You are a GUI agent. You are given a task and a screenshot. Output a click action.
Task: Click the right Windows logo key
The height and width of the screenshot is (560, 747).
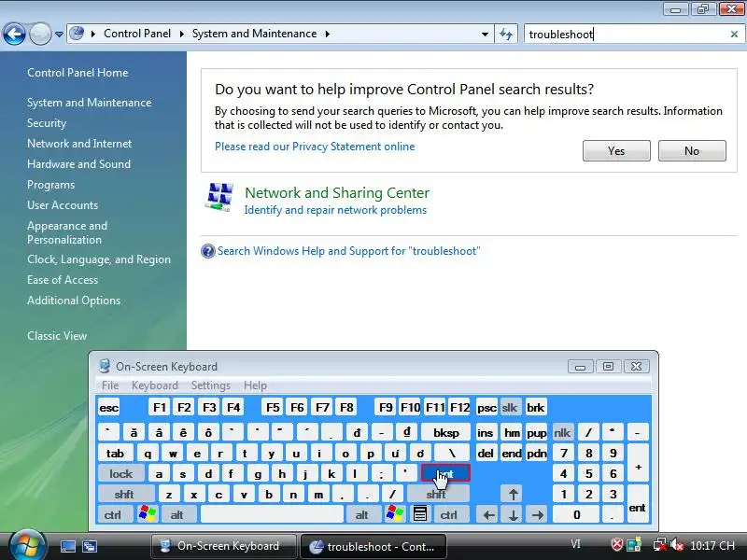(x=395, y=515)
